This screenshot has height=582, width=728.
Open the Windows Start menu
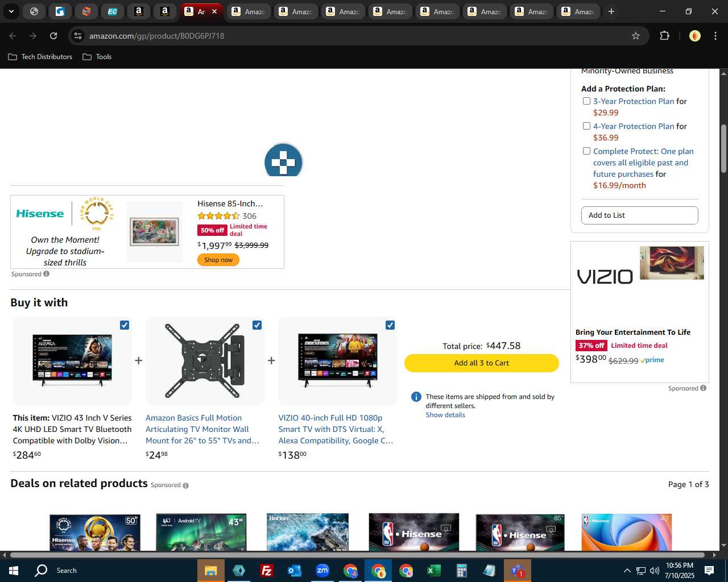[x=14, y=571]
